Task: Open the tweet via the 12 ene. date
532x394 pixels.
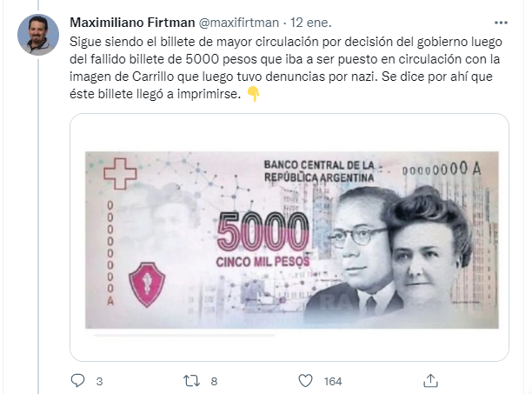Action: [x=311, y=23]
